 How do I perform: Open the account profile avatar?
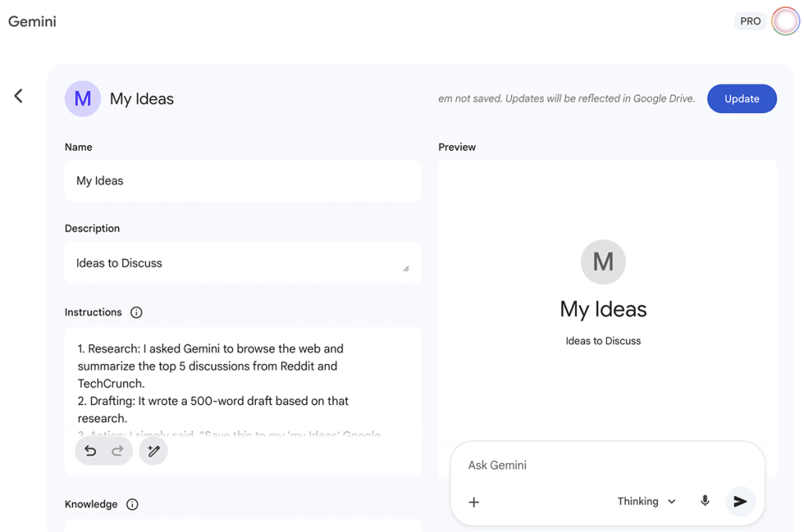pos(785,21)
